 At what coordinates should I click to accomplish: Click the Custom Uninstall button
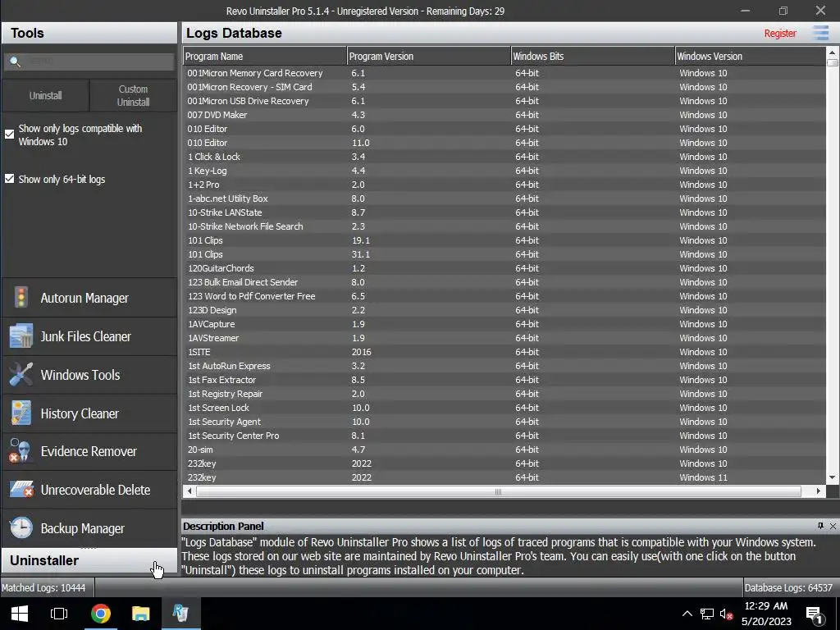133,95
